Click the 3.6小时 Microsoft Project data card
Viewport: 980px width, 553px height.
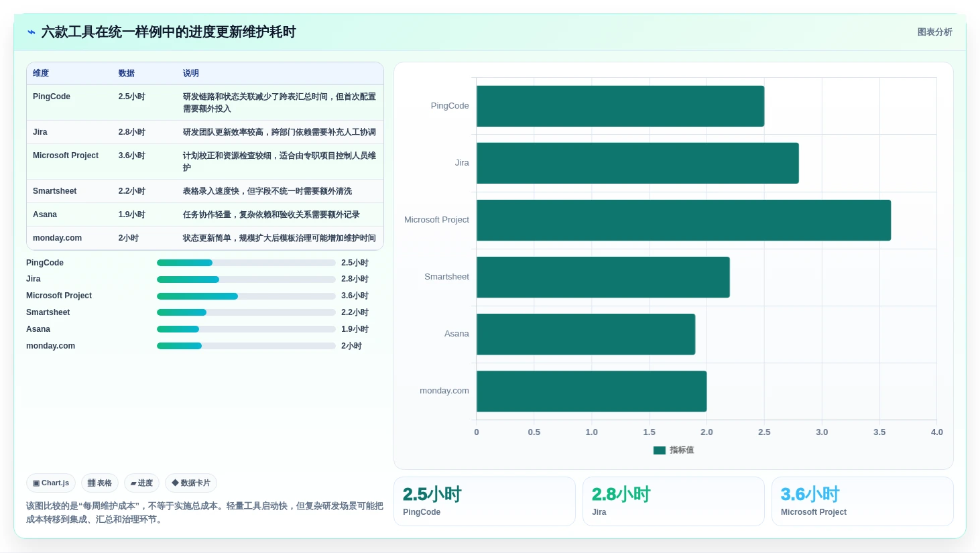pos(863,501)
